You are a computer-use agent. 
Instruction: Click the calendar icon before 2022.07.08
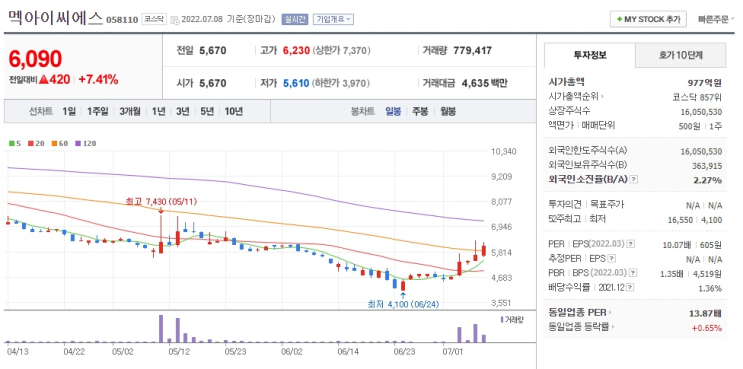pyautogui.click(x=174, y=20)
